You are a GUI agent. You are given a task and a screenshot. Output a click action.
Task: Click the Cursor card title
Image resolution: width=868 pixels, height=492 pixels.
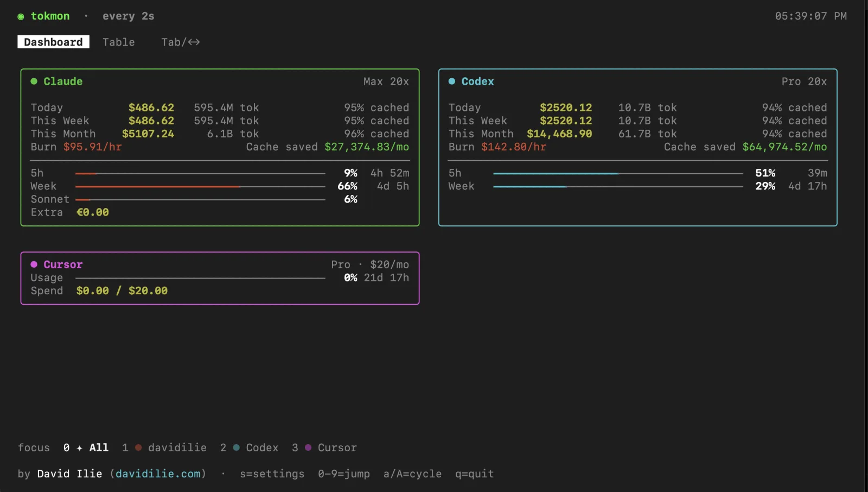(x=63, y=264)
